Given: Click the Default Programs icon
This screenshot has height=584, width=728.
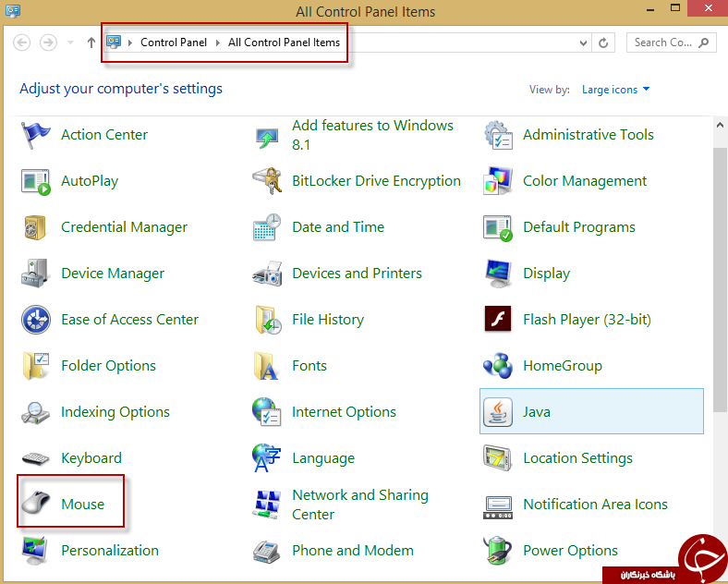Looking at the screenshot, I should (x=498, y=228).
